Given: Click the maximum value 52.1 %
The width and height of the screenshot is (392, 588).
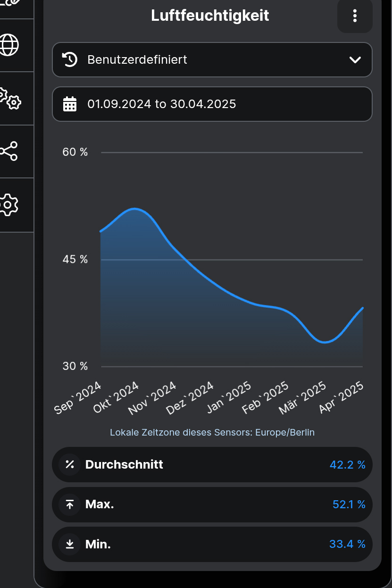Looking at the screenshot, I should click(349, 504).
